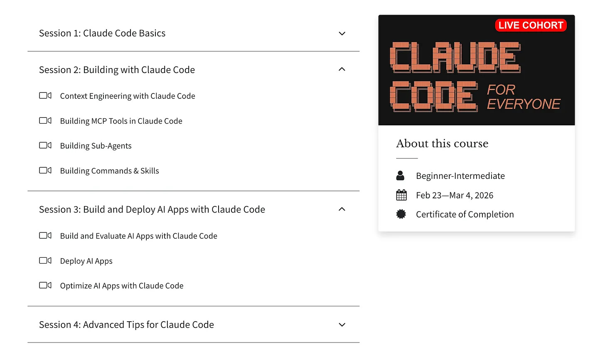
Task: Open the Context Engineering with Claude Code lesson
Action: [x=128, y=96]
